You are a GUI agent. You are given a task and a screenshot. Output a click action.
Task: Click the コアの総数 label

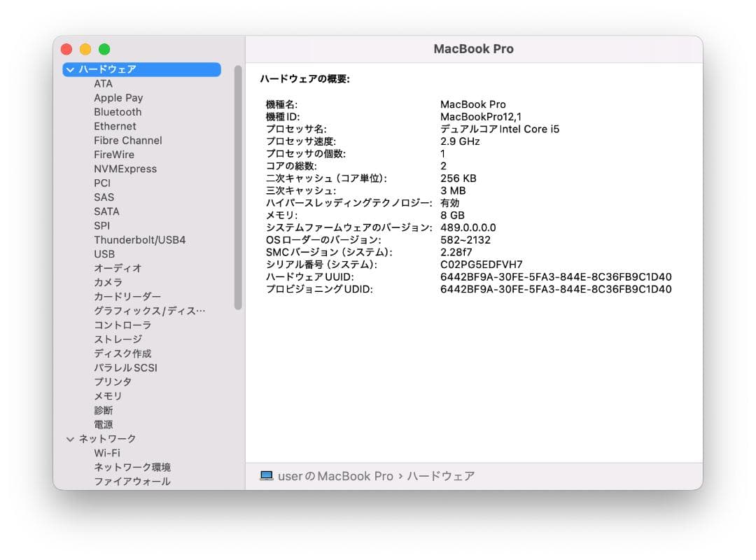(291, 166)
